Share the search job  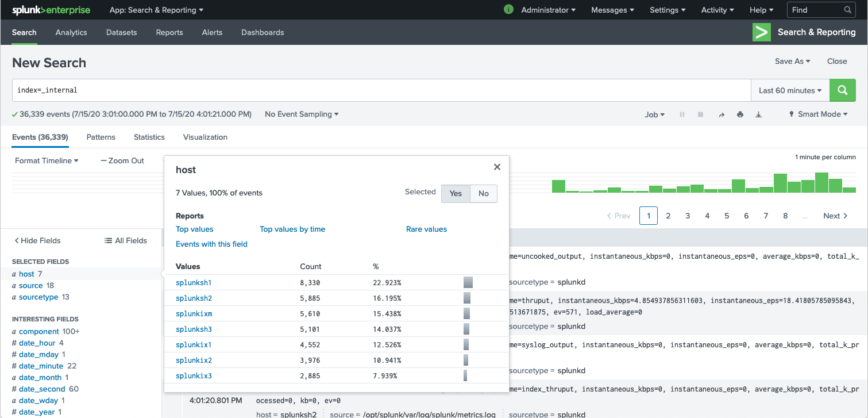coord(722,114)
